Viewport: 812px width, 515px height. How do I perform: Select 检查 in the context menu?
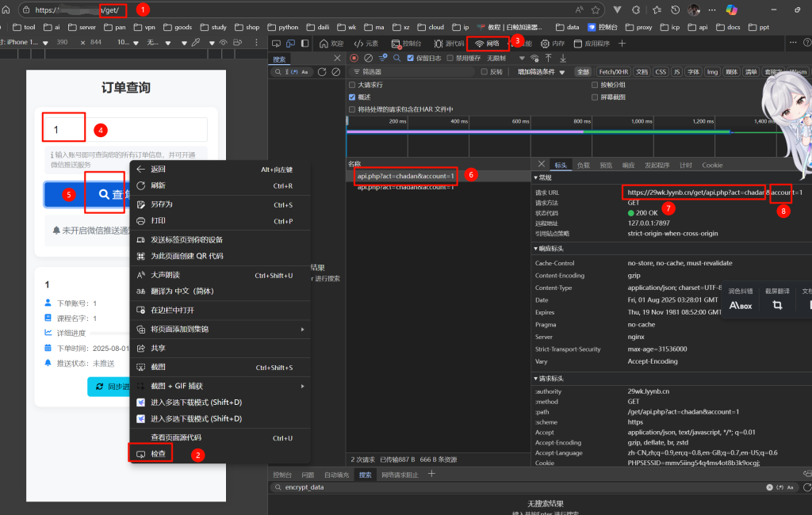[x=158, y=454]
